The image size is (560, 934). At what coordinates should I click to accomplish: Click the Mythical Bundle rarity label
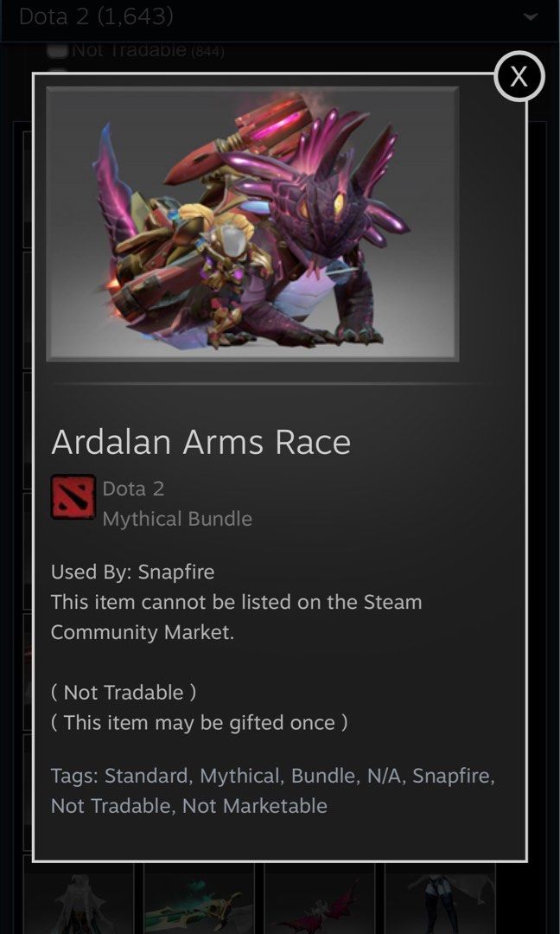[x=177, y=519]
